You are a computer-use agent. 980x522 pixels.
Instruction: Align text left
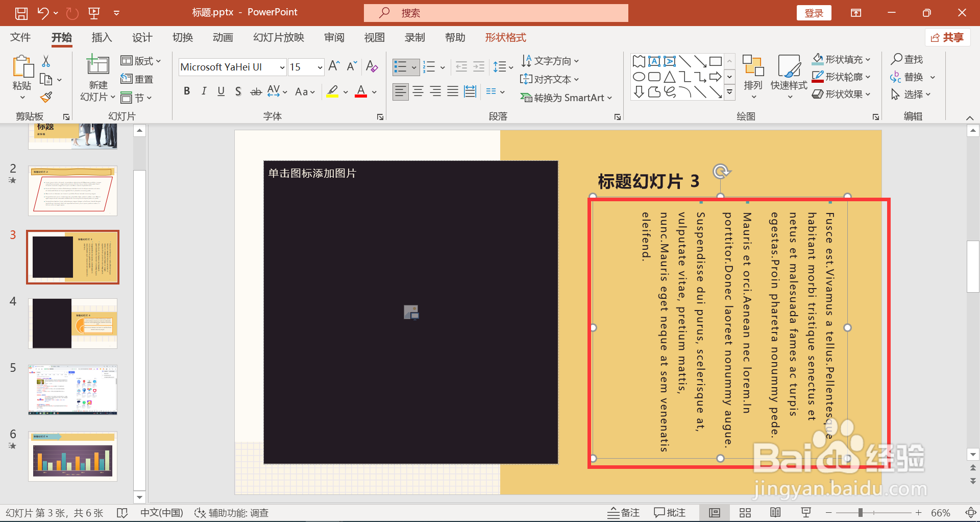pyautogui.click(x=401, y=92)
